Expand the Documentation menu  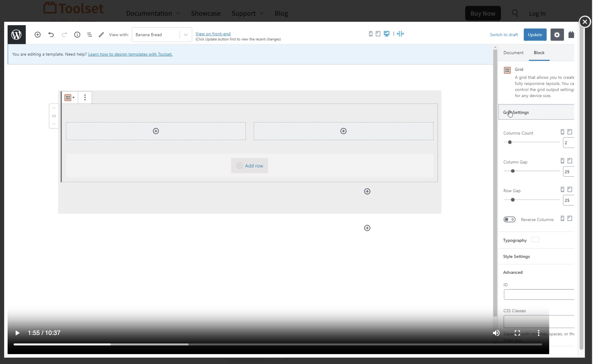[153, 13]
